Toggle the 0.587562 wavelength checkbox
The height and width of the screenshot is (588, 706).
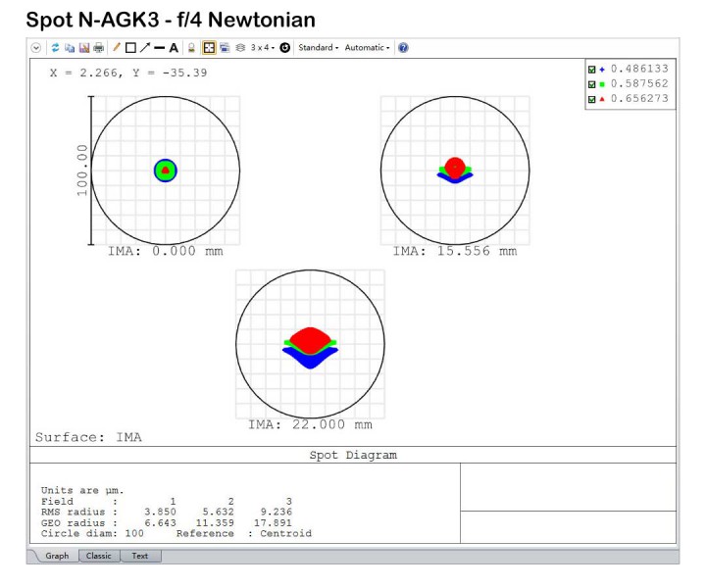click(591, 84)
